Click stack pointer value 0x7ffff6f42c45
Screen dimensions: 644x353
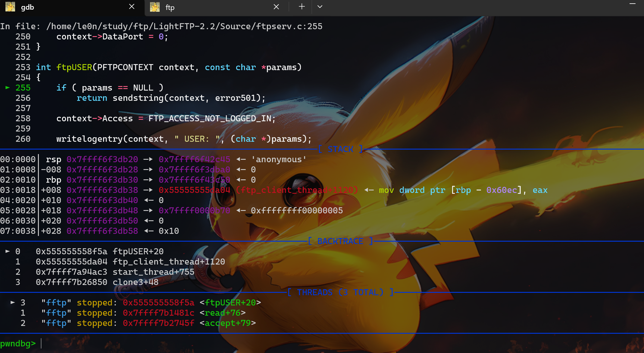pyautogui.click(x=194, y=159)
